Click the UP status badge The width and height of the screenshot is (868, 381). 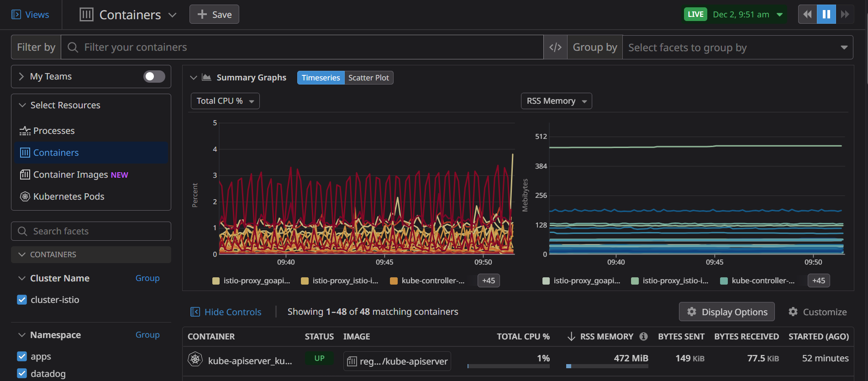point(319,359)
